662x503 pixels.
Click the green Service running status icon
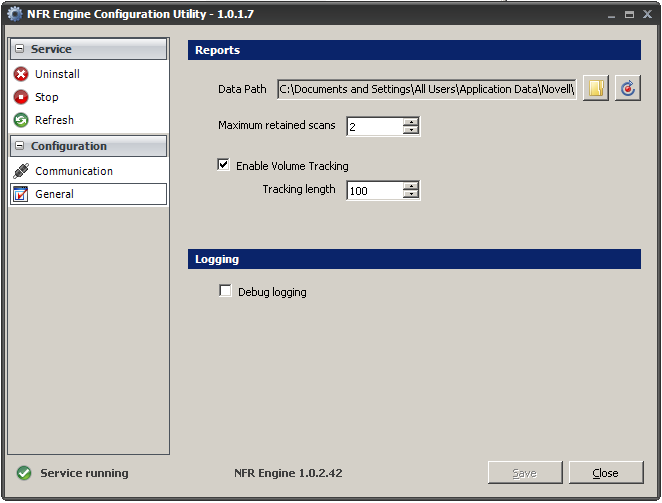[x=24, y=473]
